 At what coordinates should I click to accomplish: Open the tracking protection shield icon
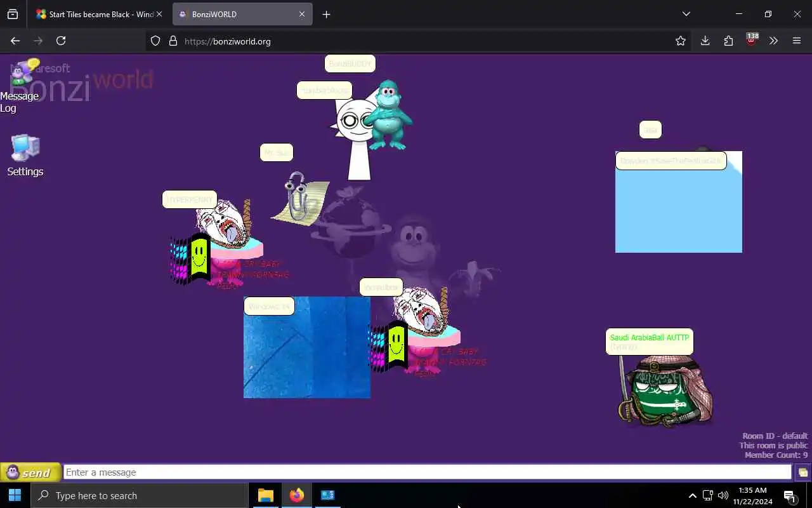click(155, 41)
